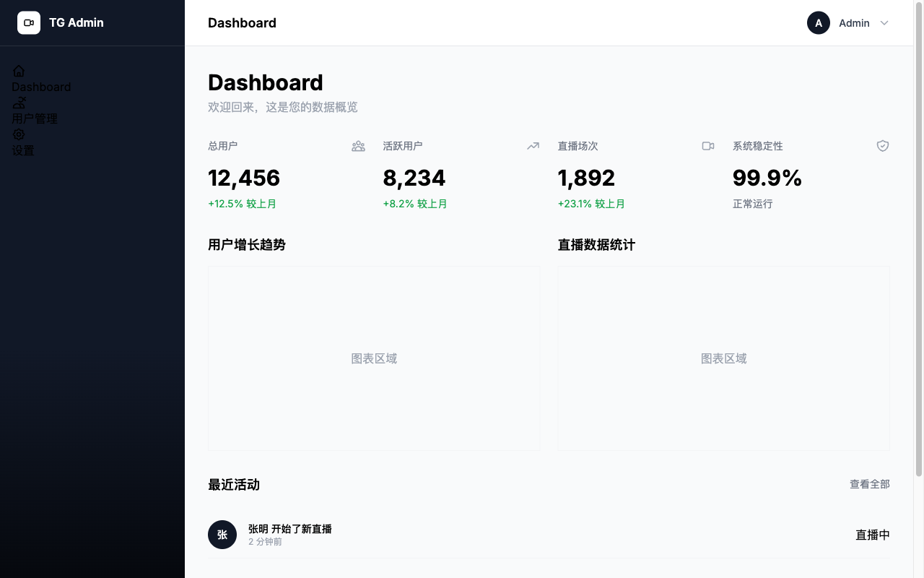Viewport: 924px width, 578px height.
Task: Click the TG Admin brand title
Action: point(77,23)
